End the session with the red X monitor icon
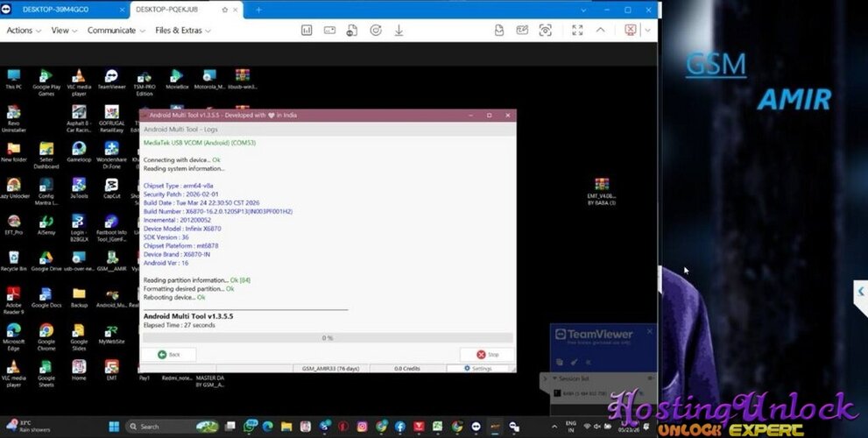Image resolution: width=868 pixels, height=438 pixels. (x=631, y=30)
